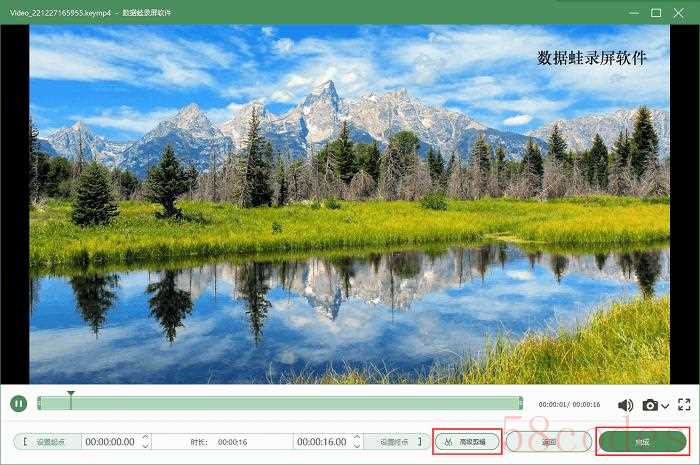Viewport: 700px width, 465px height.
Task: Click the playhead marker on the timeline
Action: [x=70, y=395]
